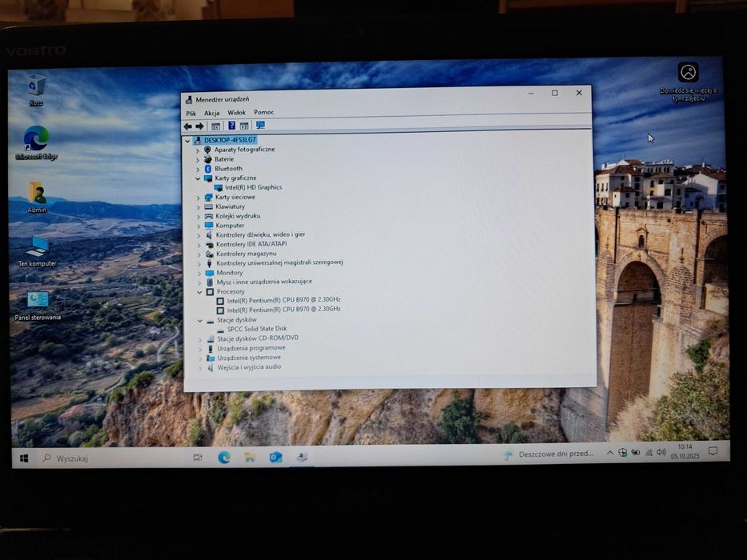Select the DESKTOP-4FS3LG7 computer name

point(230,140)
